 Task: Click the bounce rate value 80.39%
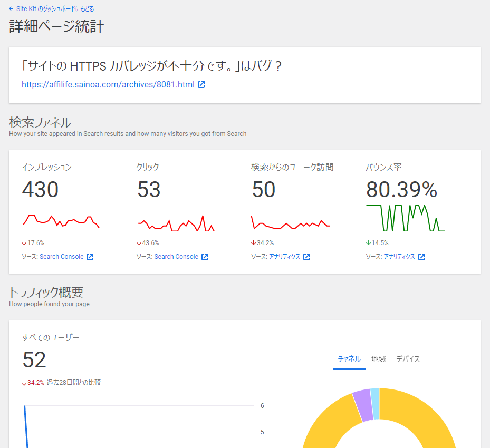[x=401, y=190]
